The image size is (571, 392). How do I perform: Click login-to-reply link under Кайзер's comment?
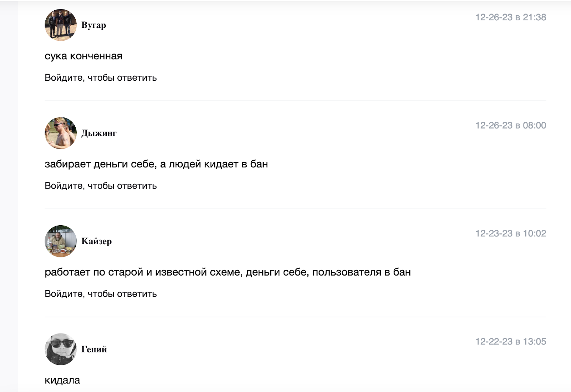click(101, 294)
